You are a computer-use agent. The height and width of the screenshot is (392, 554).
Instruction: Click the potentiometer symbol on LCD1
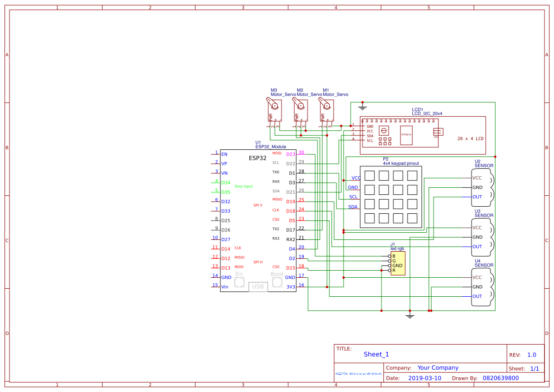(x=384, y=130)
